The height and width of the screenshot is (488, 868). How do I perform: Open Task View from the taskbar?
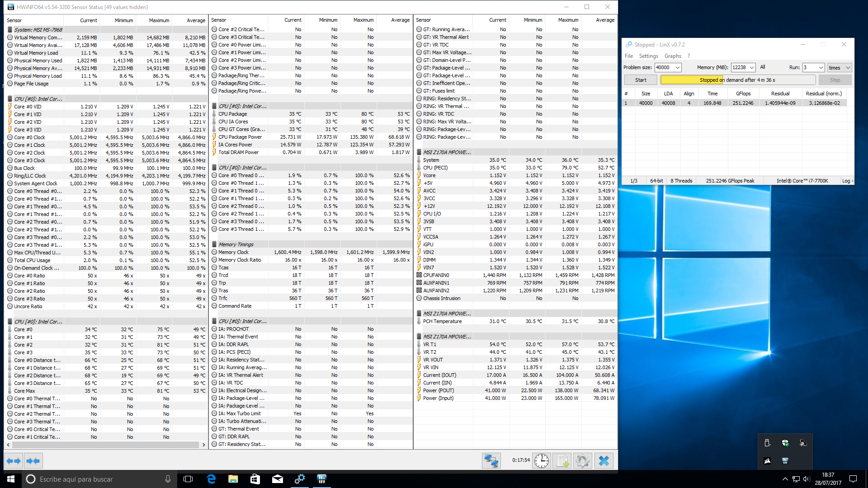pyautogui.click(x=189, y=479)
